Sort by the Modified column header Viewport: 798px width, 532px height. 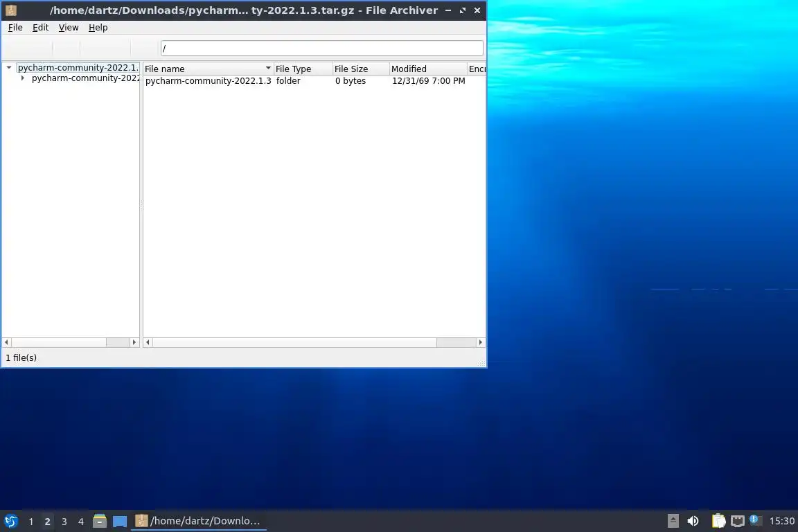[x=428, y=69]
